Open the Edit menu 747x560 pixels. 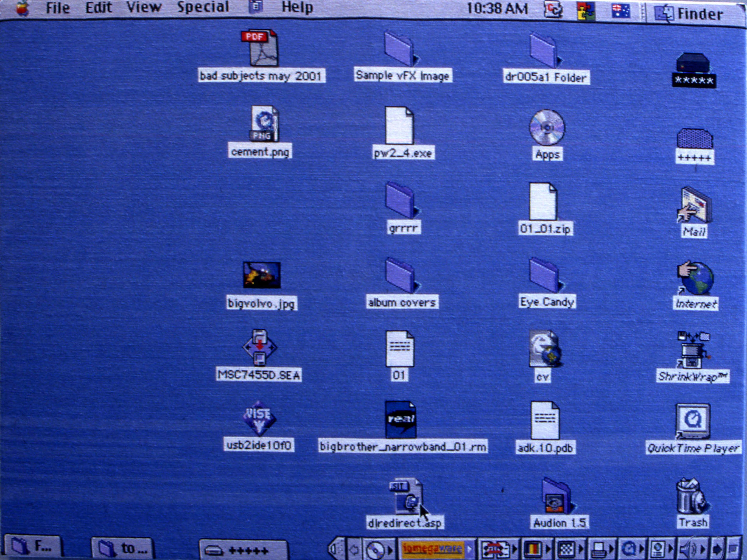pyautogui.click(x=98, y=7)
